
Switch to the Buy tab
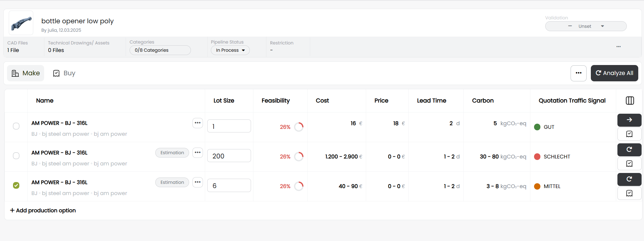click(64, 73)
